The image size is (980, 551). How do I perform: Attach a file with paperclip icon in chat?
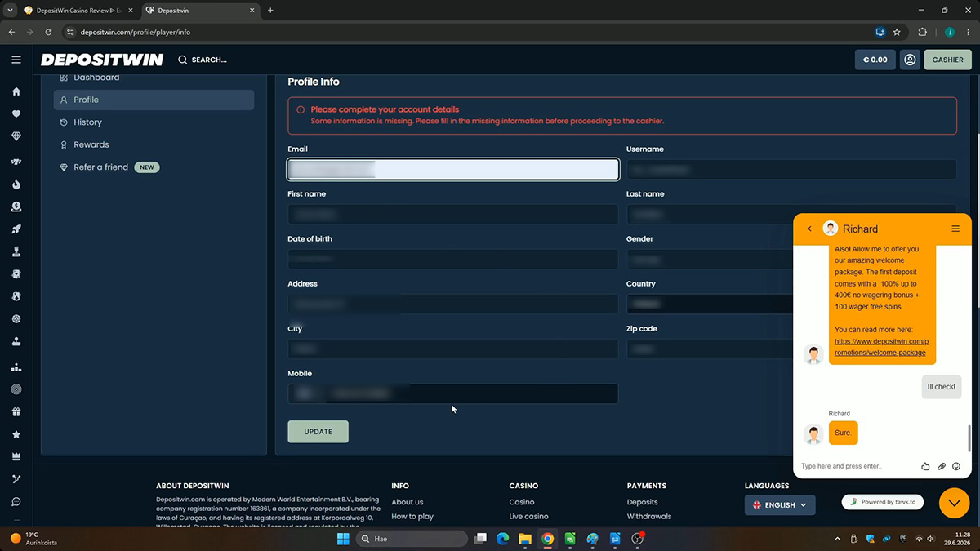click(x=941, y=466)
